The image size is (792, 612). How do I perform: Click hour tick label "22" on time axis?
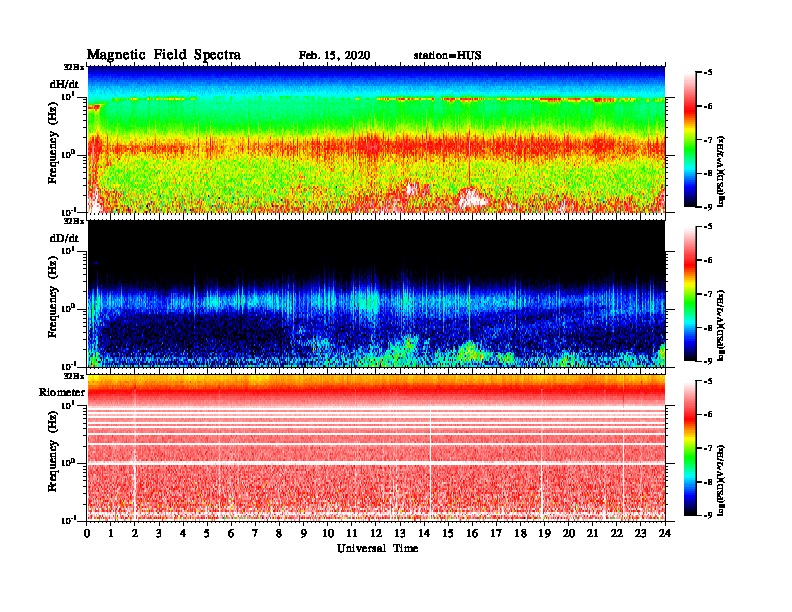pyautogui.click(x=617, y=533)
